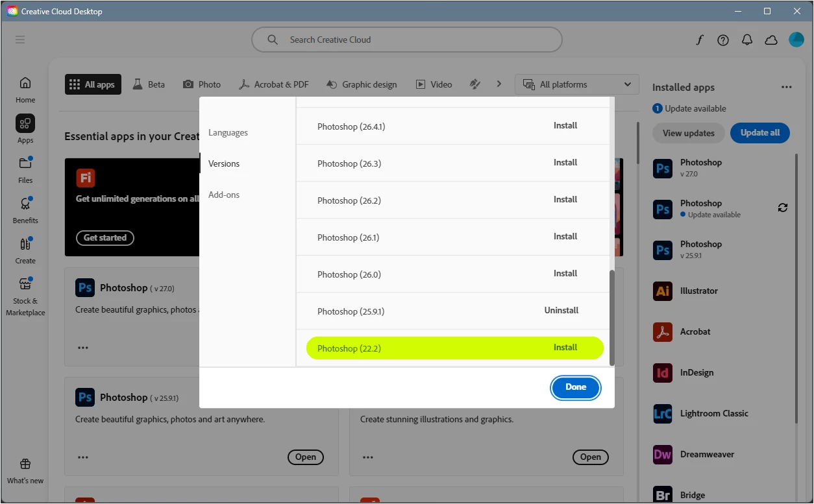
Task: Open three-dot menu on Photoshop v 27.0 card
Action: [x=83, y=348]
